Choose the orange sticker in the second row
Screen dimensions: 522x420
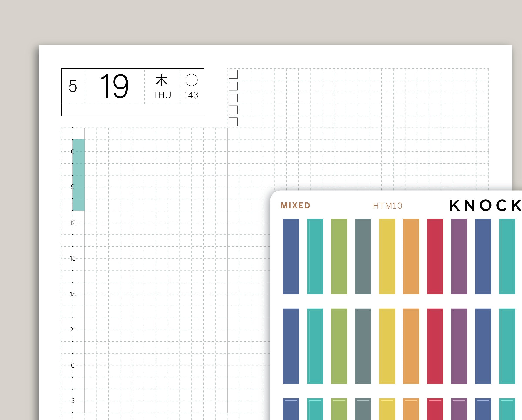pyautogui.click(x=411, y=346)
